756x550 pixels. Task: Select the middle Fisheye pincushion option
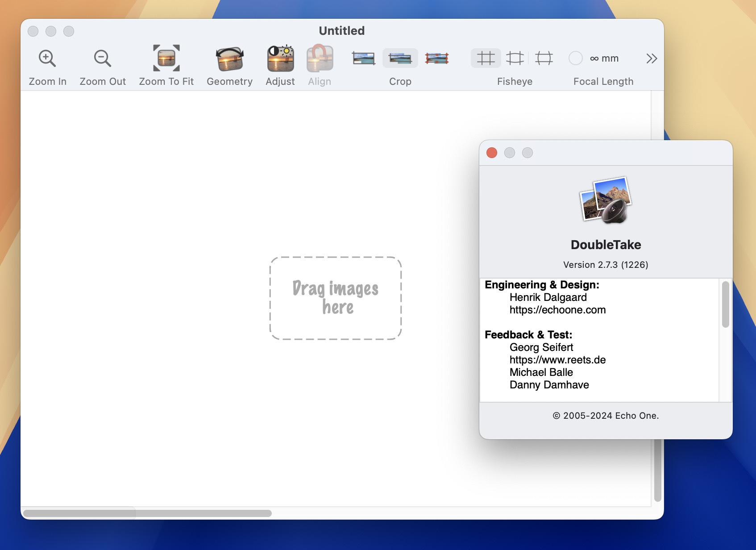pyautogui.click(x=515, y=58)
